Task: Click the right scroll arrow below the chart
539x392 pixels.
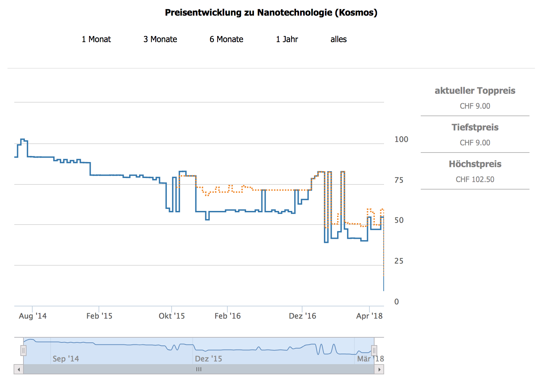Action: (x=379, y=369)
